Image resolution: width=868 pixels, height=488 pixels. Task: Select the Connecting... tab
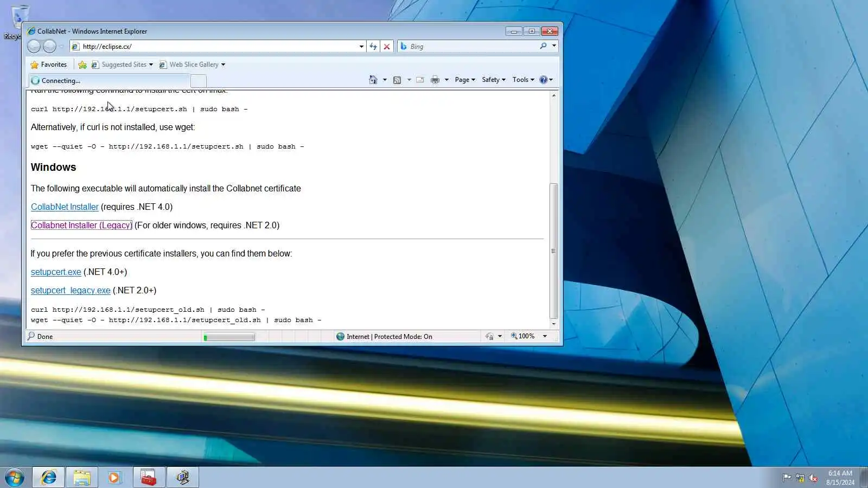coord(109,81)
